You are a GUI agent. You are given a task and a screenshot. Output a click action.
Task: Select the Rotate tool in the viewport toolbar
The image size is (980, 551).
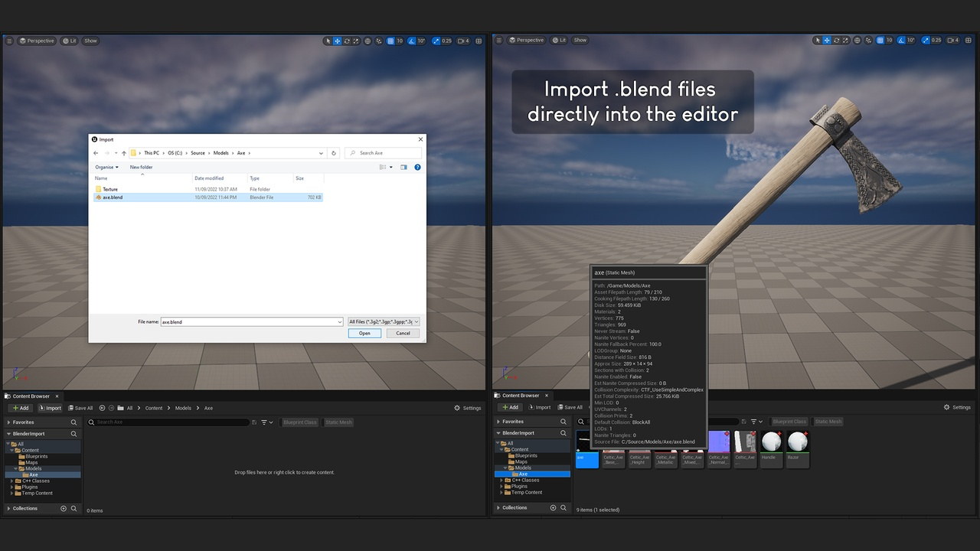347,41
